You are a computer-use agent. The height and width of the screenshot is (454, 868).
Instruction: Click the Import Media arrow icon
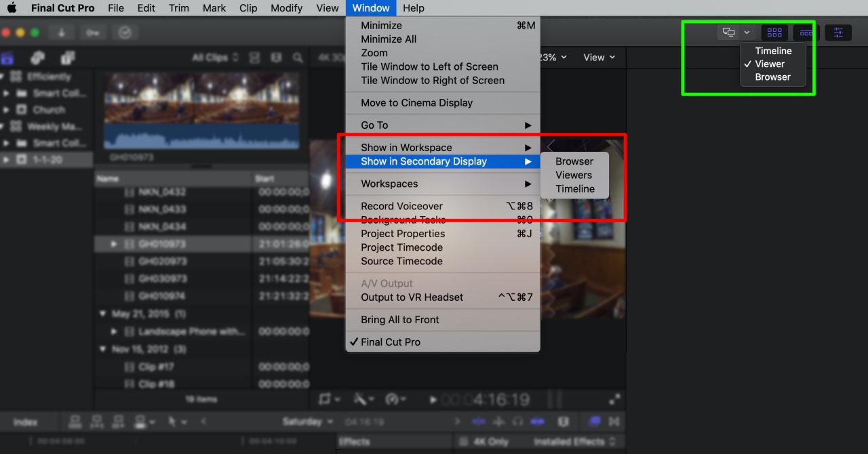(x=61, y=33)
